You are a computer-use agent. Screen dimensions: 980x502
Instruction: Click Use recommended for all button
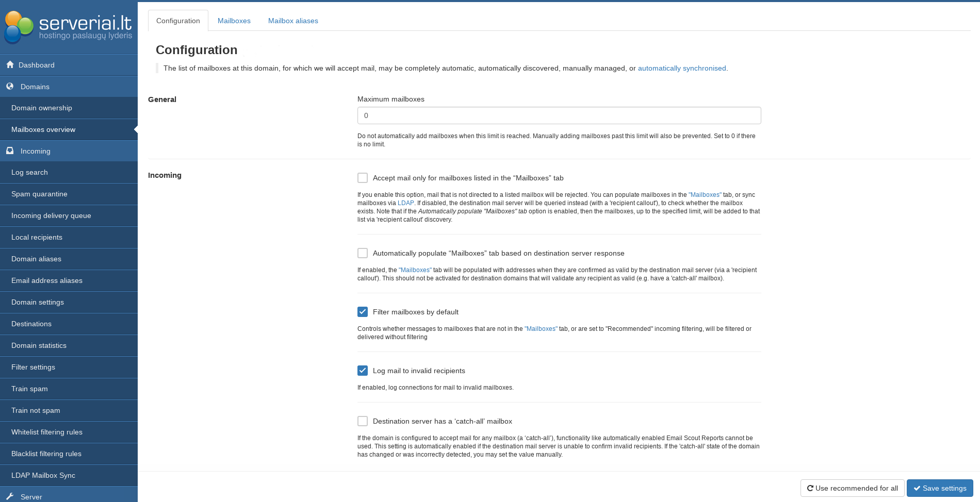(x=852, y=488)
